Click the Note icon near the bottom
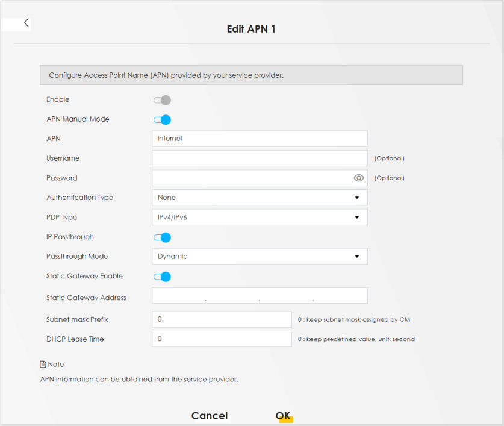504x426 pixels. [43, 365]
